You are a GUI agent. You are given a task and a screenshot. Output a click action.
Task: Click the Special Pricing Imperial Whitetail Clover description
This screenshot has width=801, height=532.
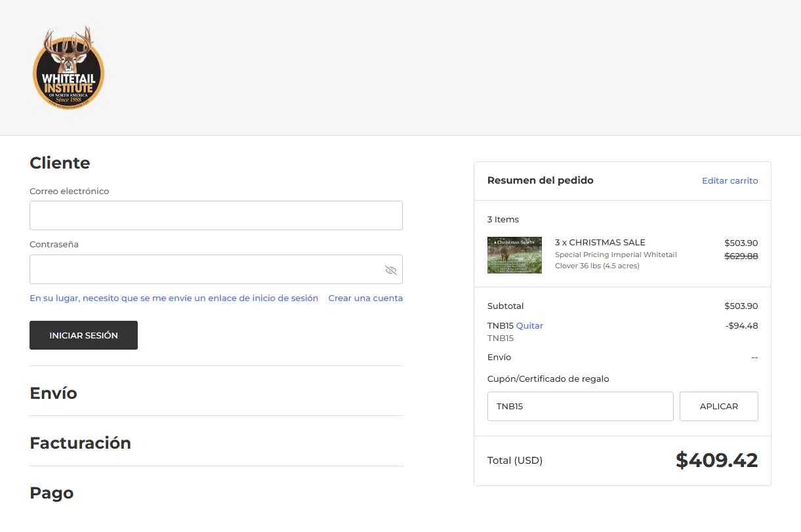point(615,260)
